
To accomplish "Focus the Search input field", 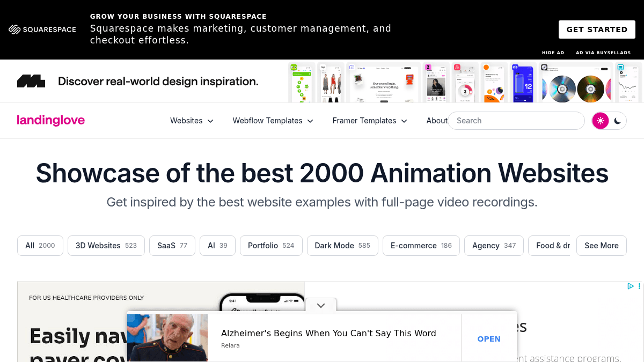I will tap(516, 121).
